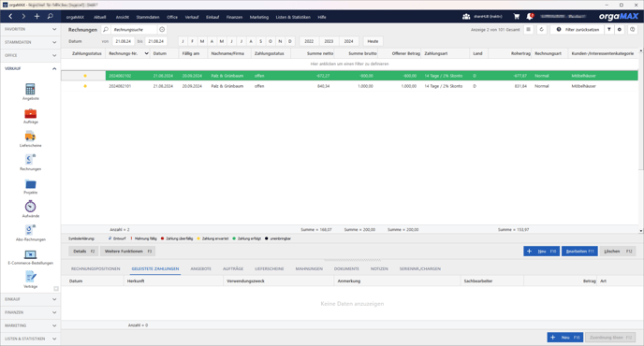The width and height of the screenshot is (644, 346).
Task: Click the users group icon in top bar
Action: [466, 17]
